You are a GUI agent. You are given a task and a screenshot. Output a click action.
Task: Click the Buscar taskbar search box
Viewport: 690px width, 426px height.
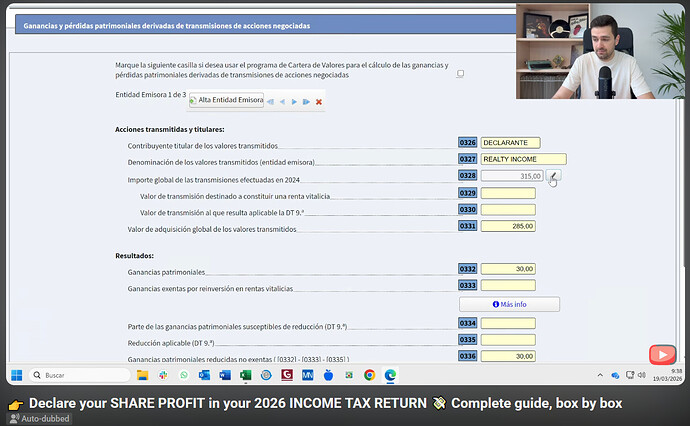(x=80, y=375)
